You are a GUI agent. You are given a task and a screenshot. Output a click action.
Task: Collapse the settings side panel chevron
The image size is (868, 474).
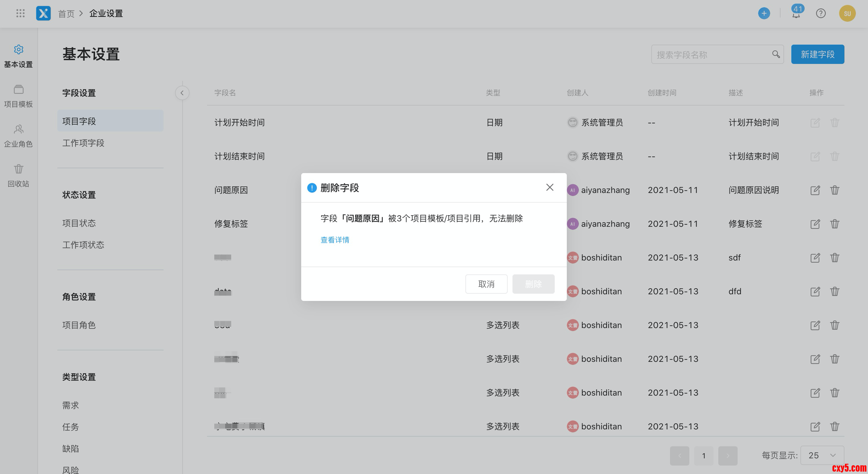click(x=182, y=93)
